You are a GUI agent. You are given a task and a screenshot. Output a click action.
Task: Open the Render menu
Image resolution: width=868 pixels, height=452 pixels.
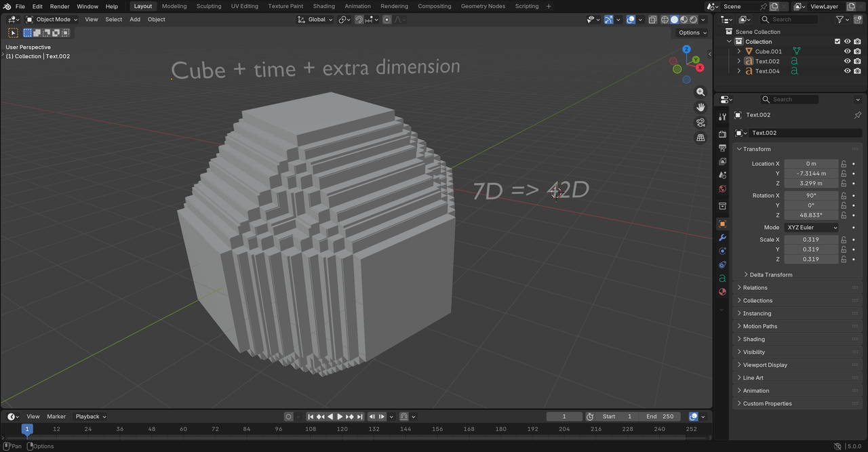coord(60,6)
